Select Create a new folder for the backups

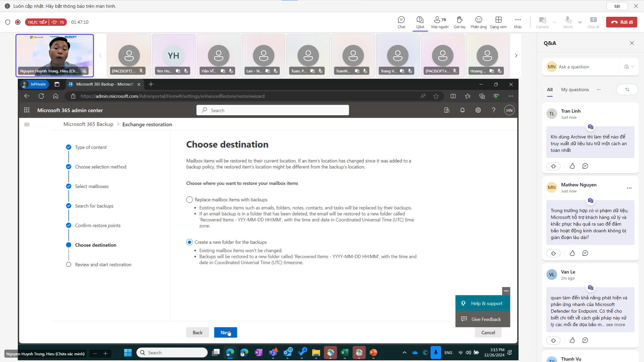190,242
